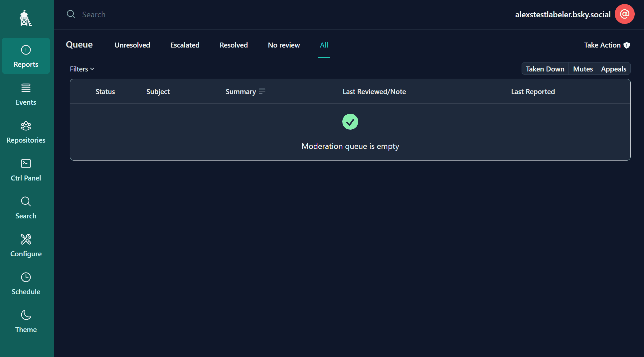Open the account avatar with @ symbol
Image resolution: width=644 pixels, height=357 pixels.
(624, 14)
